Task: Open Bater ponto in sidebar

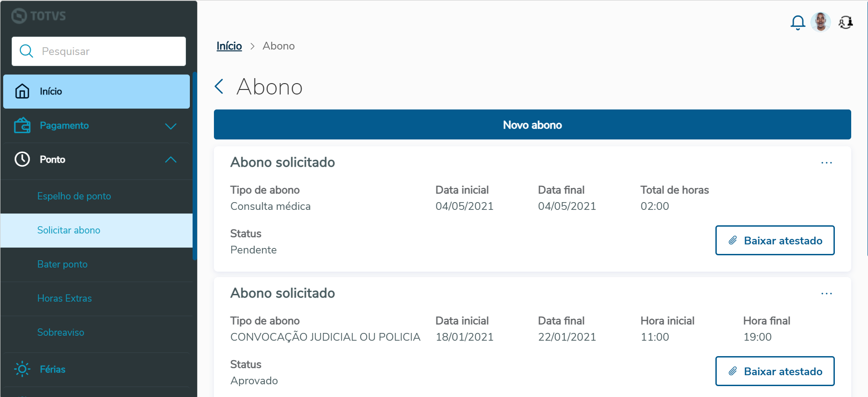Action: (62, 264)
